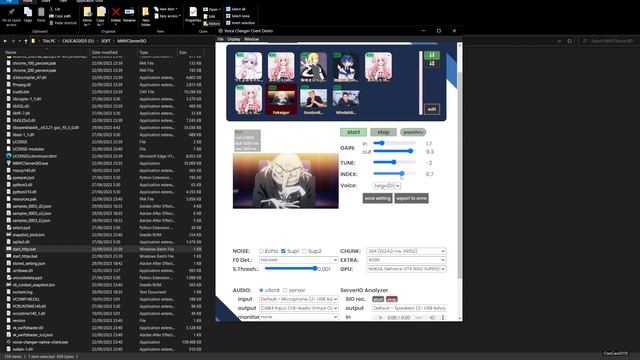Click Select none in the ribbon
The height and width of the screenshot is (360, 640).
pyautogui.click(x=237, y=16)
